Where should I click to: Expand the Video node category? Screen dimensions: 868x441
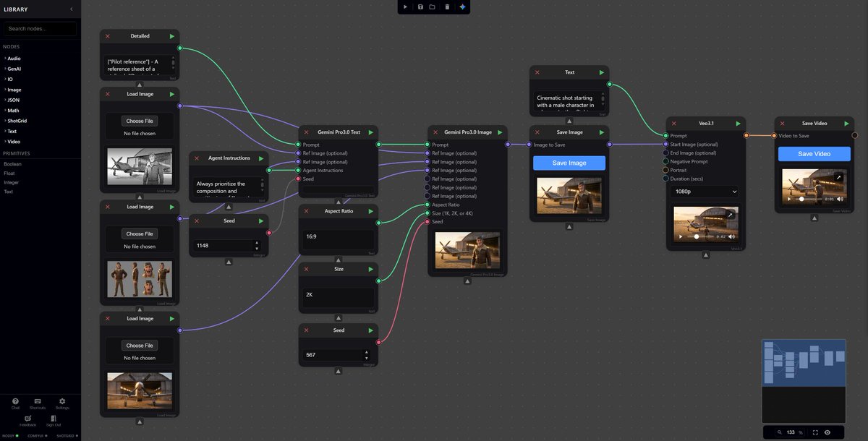pyautogui.click(x=14, y=142)
